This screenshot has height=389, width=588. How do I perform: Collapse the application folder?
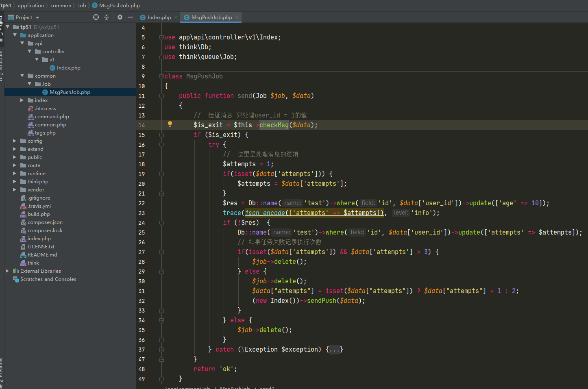(15, 35)
